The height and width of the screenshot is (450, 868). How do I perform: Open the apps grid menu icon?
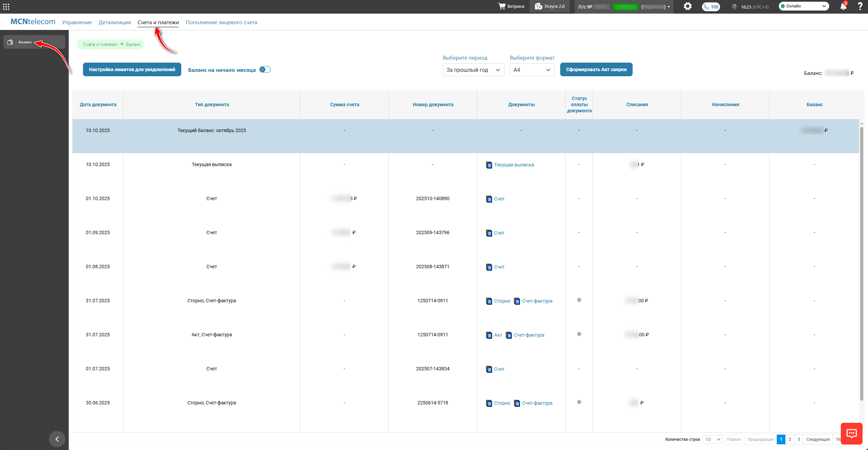tap(6, 6)
